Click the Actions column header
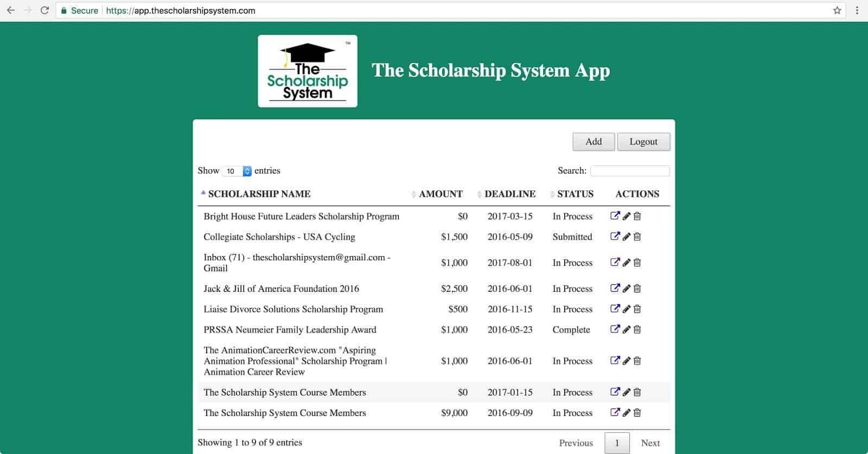 pyautogui.click(x=637, y=194)
